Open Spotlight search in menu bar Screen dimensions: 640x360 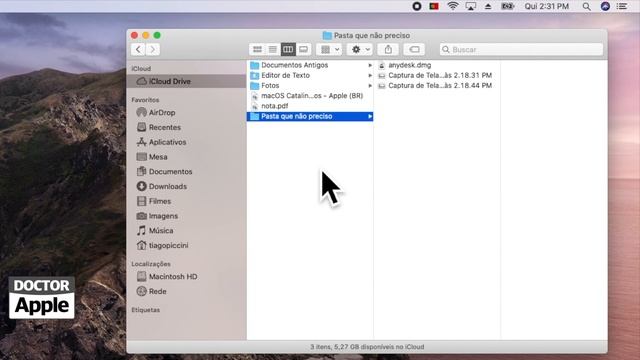[x=587, y=6]
